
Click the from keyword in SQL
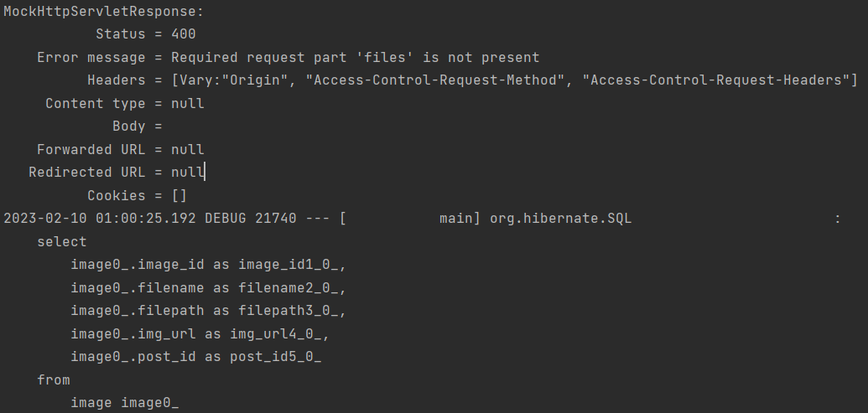click(x=54, y=379)
